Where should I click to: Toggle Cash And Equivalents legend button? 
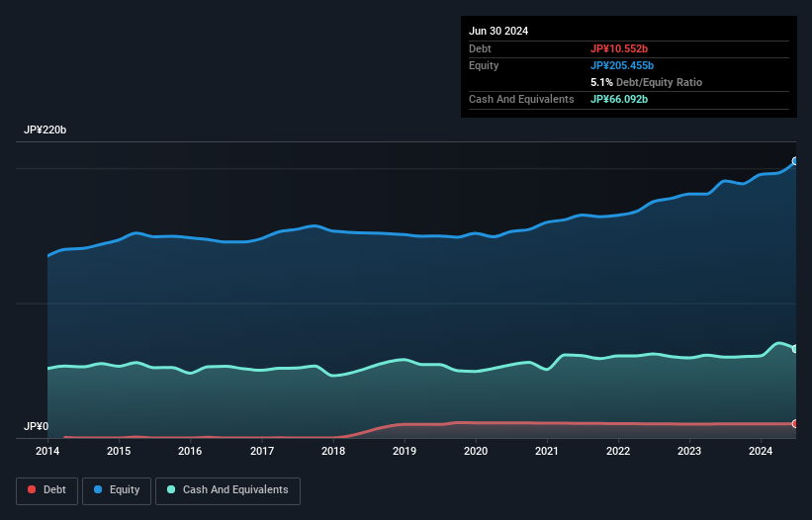click(x=227, y=490)
